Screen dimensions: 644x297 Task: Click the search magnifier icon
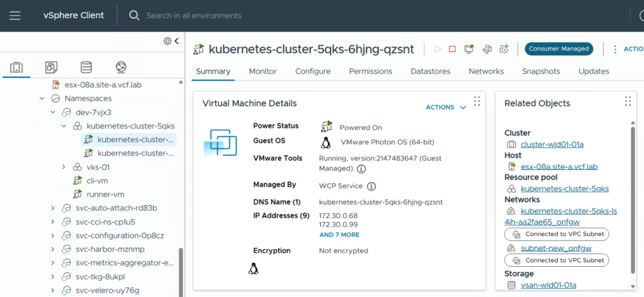134,16
